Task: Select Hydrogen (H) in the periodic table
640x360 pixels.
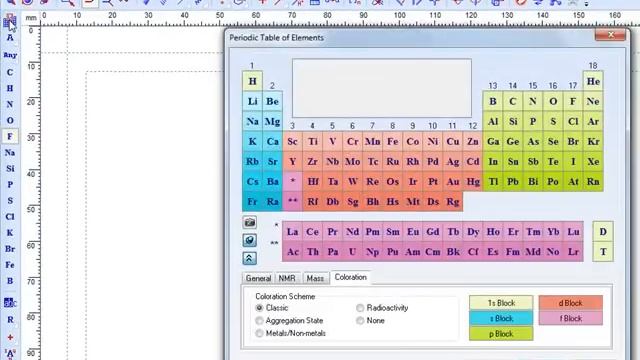Action: click(x=252, y=81)
